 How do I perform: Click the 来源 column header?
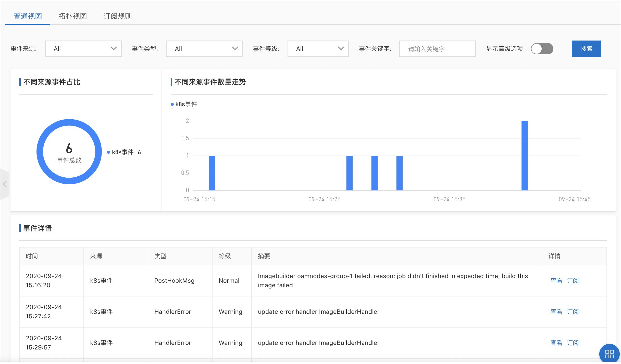116,256
